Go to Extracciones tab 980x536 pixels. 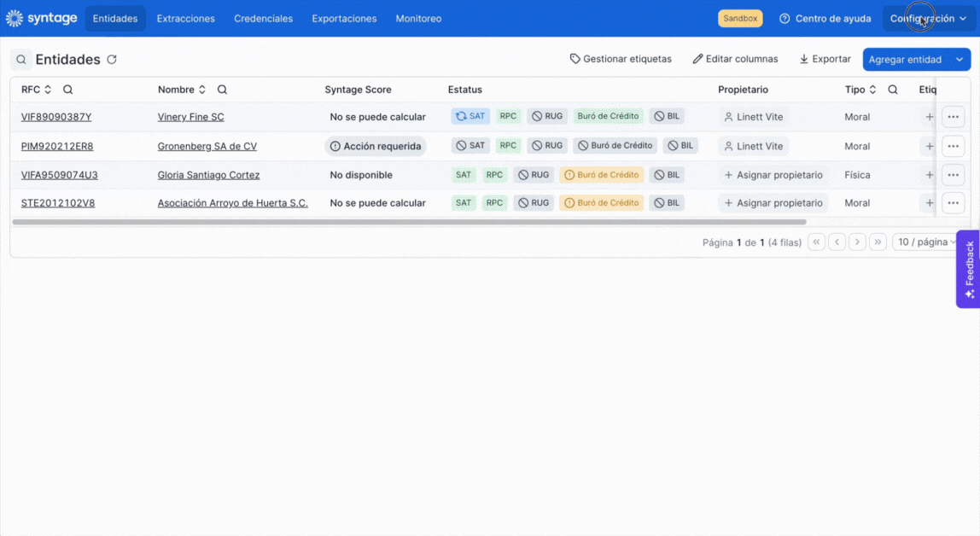click(x=185, y=18)
